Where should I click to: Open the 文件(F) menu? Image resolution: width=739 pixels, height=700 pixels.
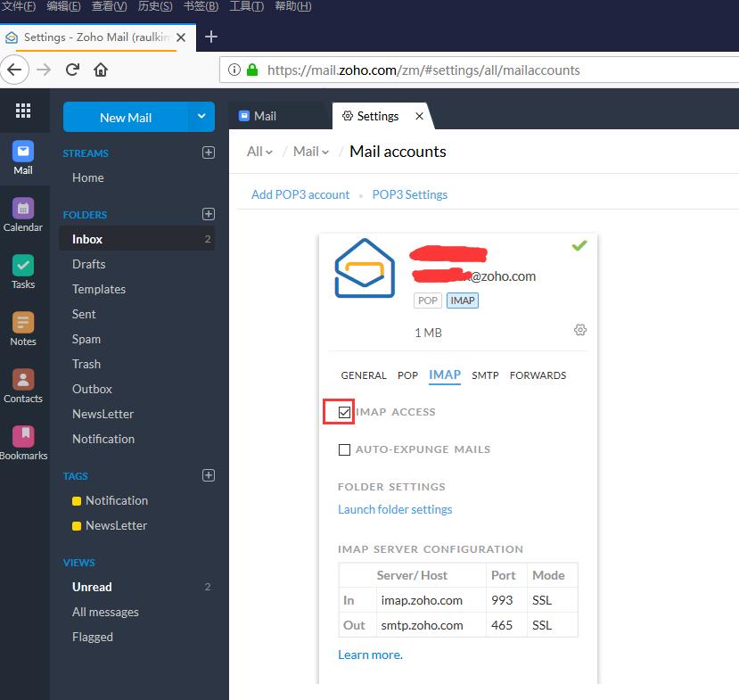pyautogui.click(x=19, y=6)
